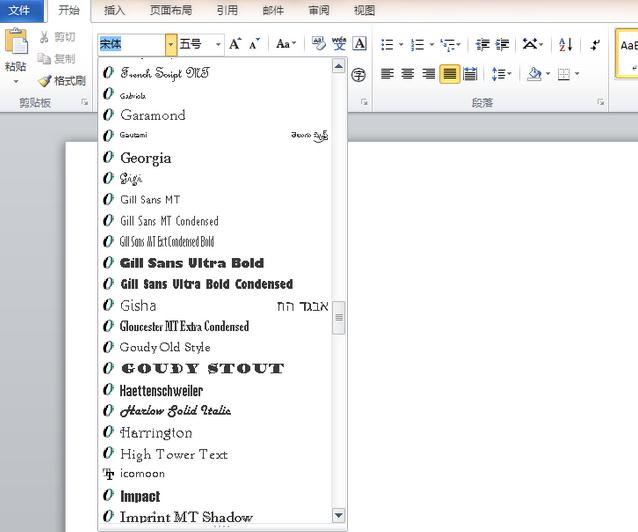Image resolution: width=638 pixels, height=532 pixels.
Task: Click the Clear Formatting icon
Action: (319, 43)
